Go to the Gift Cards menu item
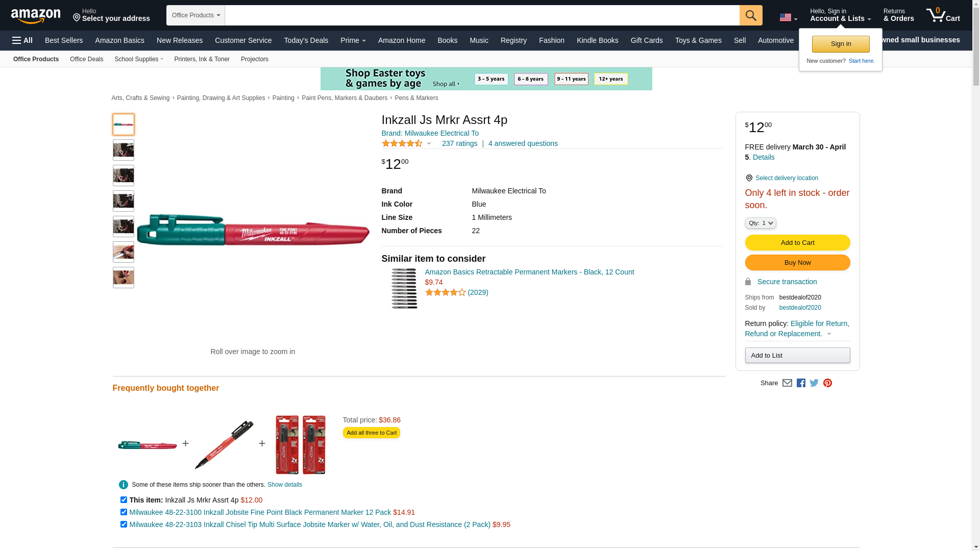The image size is (980, 551). 646,40
